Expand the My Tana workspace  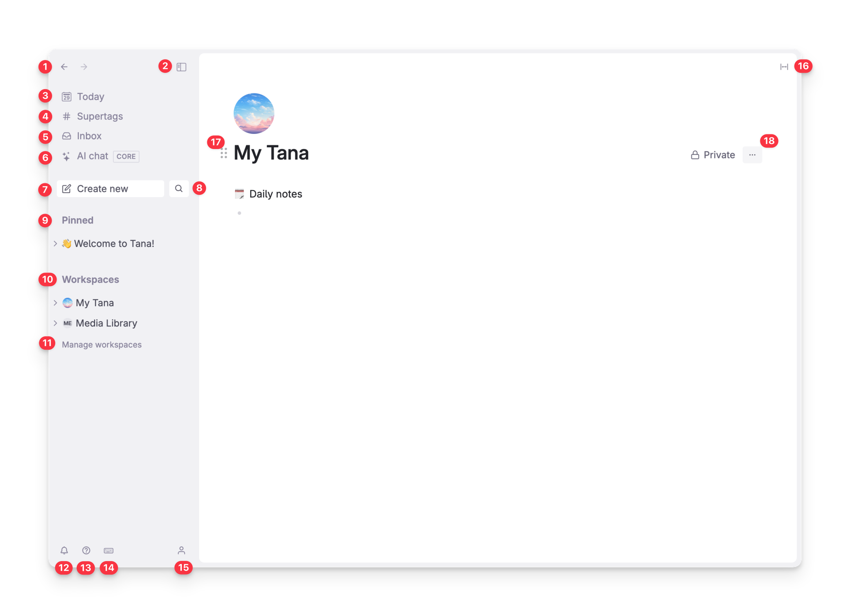[55, 303]
